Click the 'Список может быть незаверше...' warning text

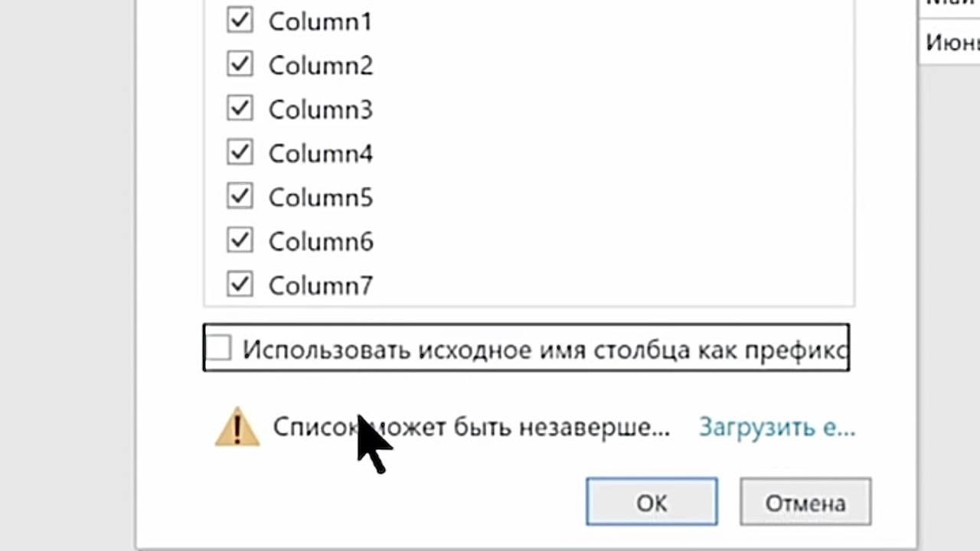[x=471, y=427]
